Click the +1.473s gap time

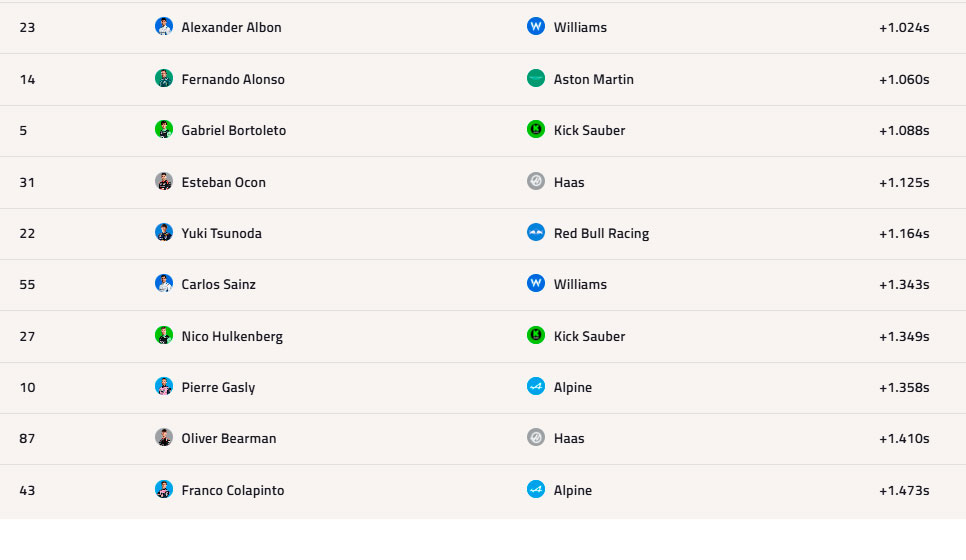pos(904,490)
